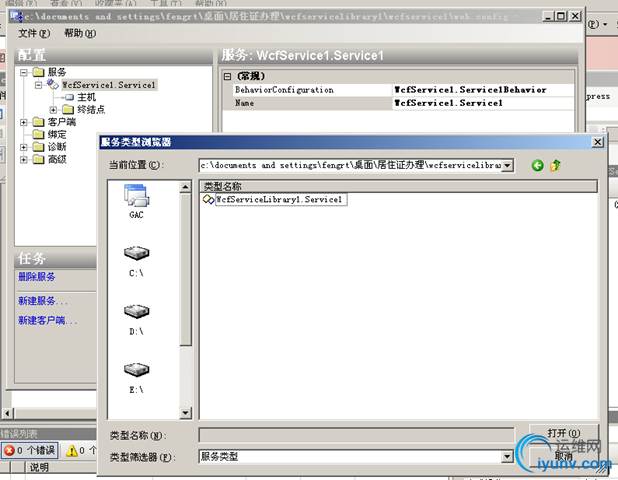Click the 类型名称(N) input field
The image size is (618, 480).
pos(357,435)
